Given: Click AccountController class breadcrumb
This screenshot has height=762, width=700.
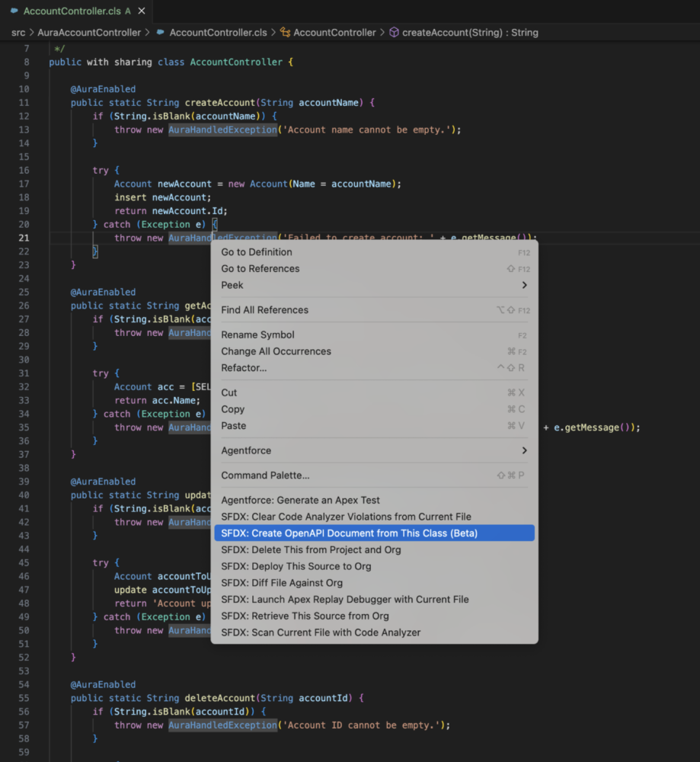Looking at the screenshot, I should pyautogui.click(x=334, y=33).
